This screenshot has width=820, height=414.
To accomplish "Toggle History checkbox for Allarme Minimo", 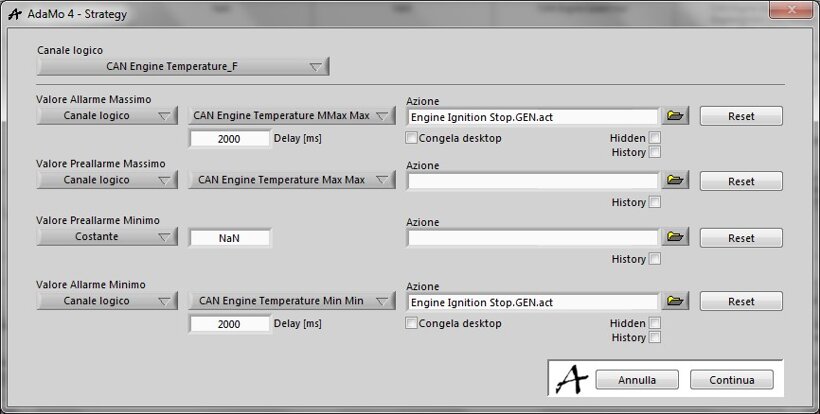I will click(654, 338).
